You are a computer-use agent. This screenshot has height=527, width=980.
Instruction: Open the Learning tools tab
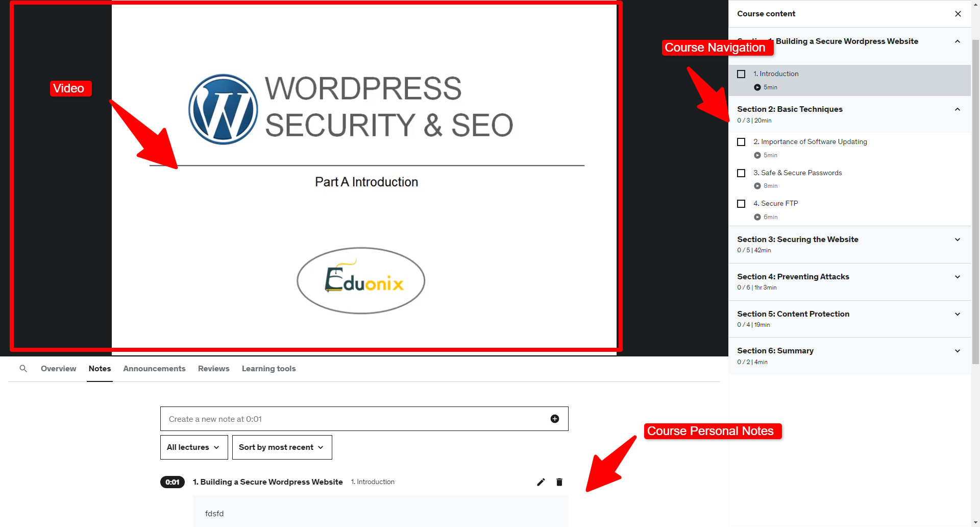268,369
